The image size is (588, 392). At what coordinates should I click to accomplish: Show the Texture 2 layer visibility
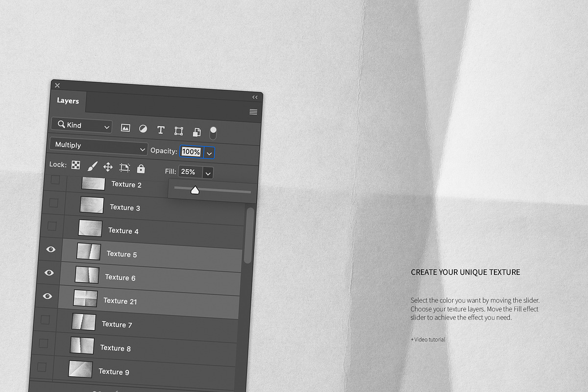pyautogui.click(x=55, y=180)
